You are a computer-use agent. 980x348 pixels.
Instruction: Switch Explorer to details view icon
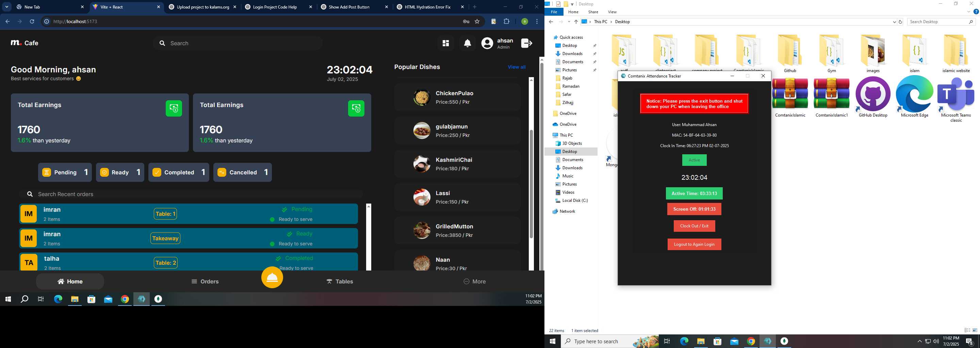click(967, 331)
